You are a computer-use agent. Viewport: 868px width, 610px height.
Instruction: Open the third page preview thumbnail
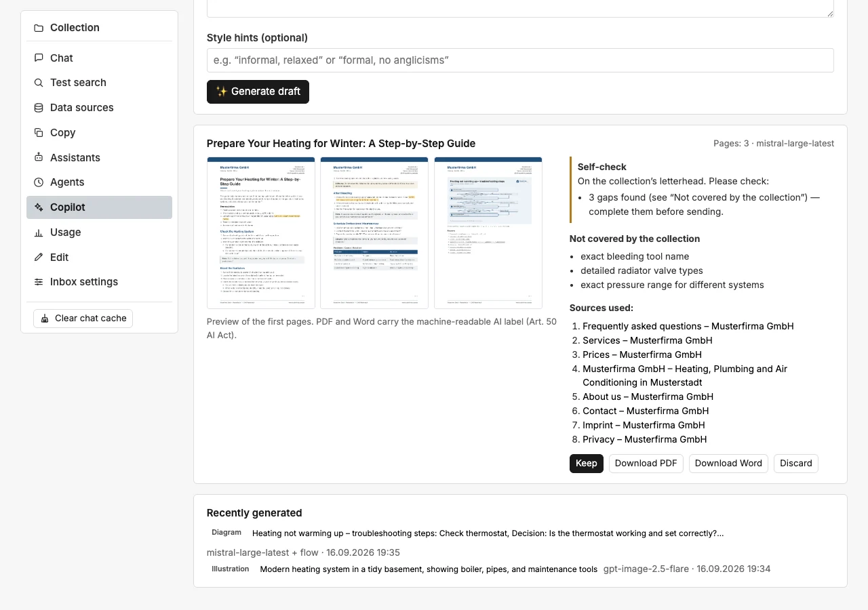pos(488,233)
